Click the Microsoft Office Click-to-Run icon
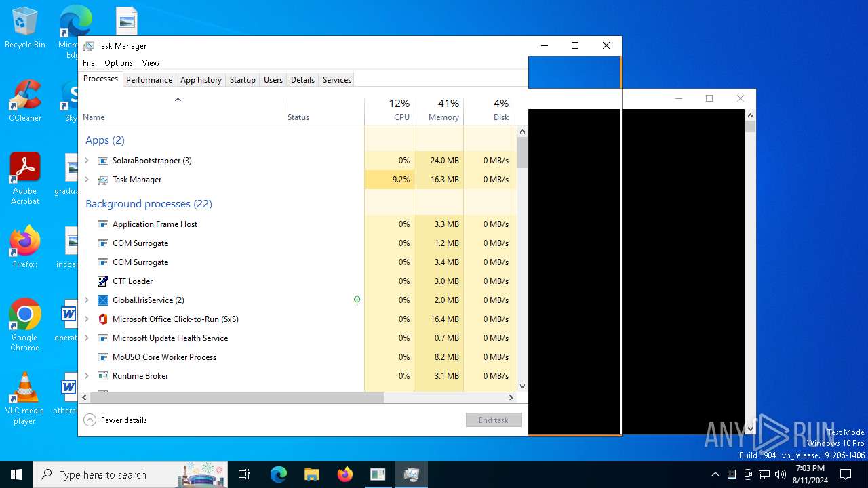Viewport: 868px width, 488px height. point(103,319)
